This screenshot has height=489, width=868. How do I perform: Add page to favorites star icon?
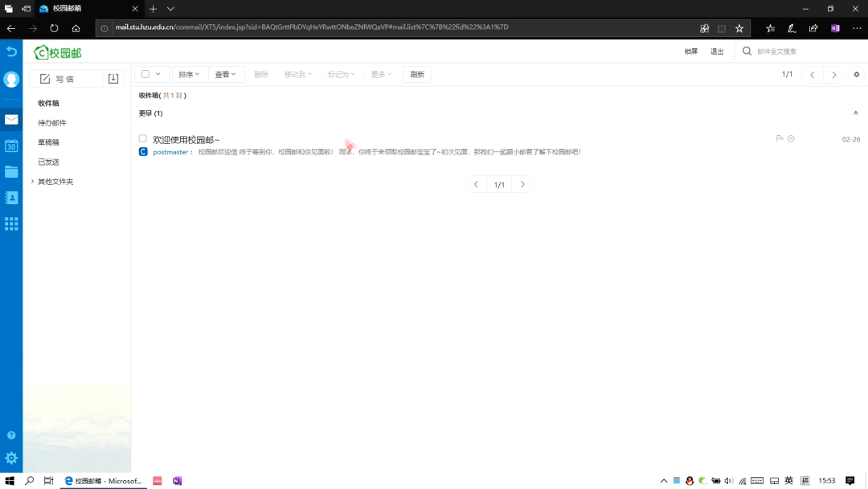pyautogui.click(x=739, y=28)
